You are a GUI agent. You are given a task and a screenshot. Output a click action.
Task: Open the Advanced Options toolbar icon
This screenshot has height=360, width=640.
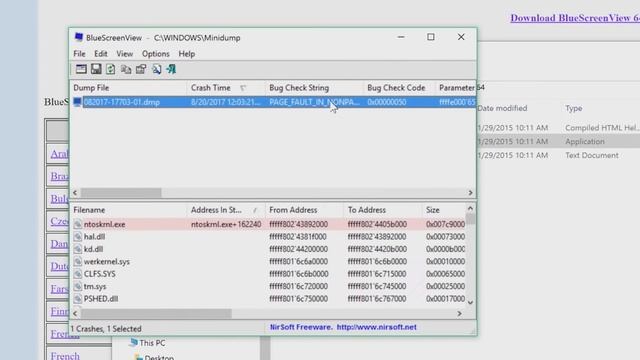(81, 69)
